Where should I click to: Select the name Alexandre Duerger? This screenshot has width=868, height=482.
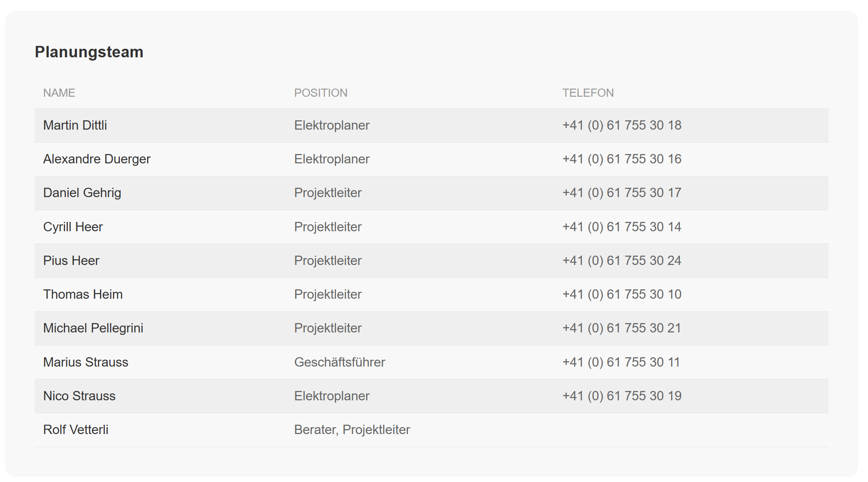[97, 159]
